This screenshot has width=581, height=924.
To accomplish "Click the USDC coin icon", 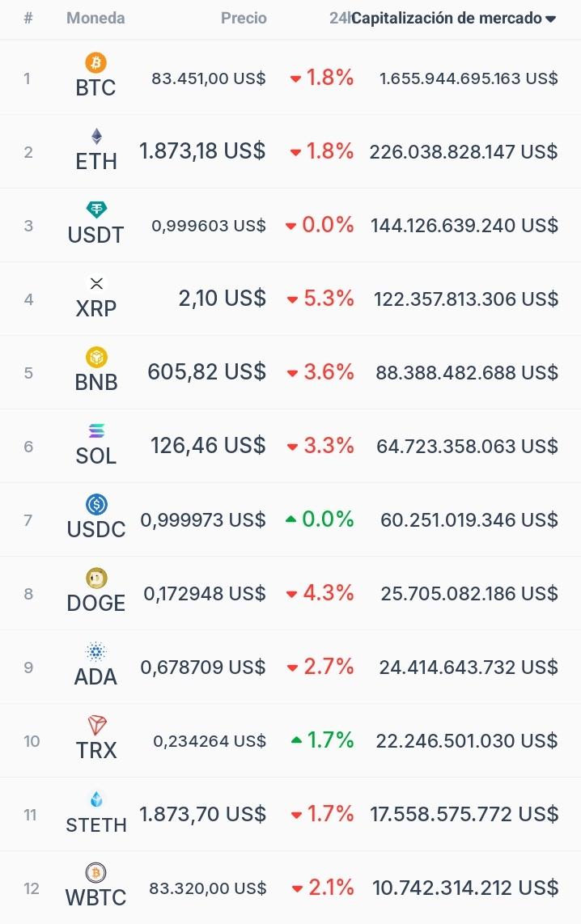I will pos(96,504).
